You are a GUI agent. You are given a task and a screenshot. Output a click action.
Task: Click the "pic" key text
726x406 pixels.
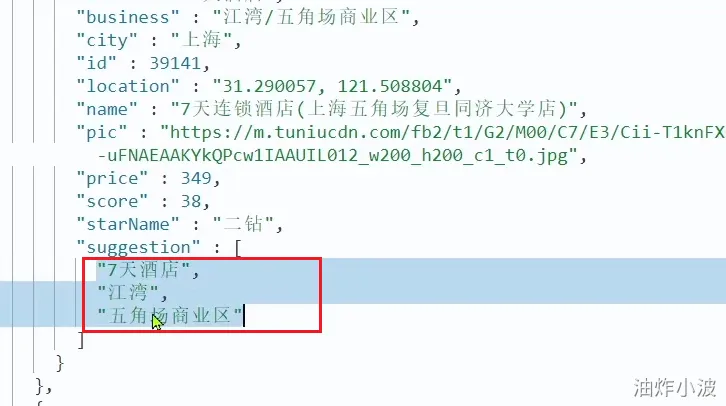[x=102, y=133]
